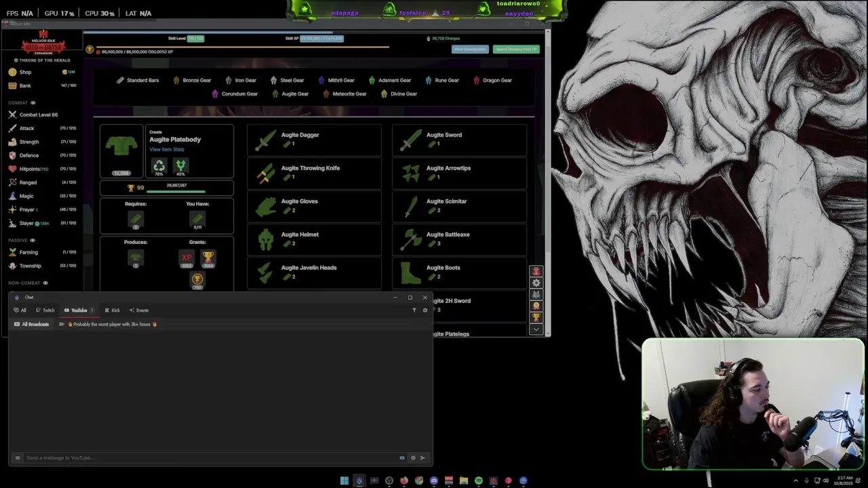This screenshot has width=868, height=488.
Task: Click the chat filter funnel icon
Action: pyautogui.click(x=414, y=310)
